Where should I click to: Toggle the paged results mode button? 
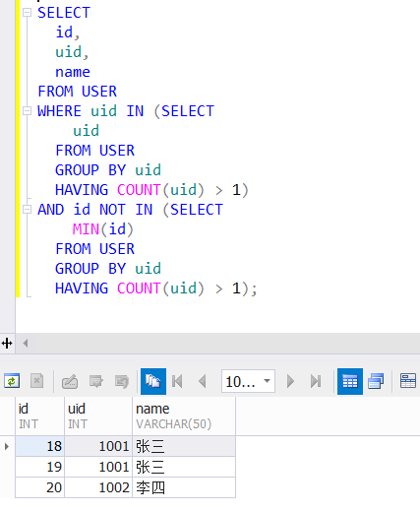[153, 381]
